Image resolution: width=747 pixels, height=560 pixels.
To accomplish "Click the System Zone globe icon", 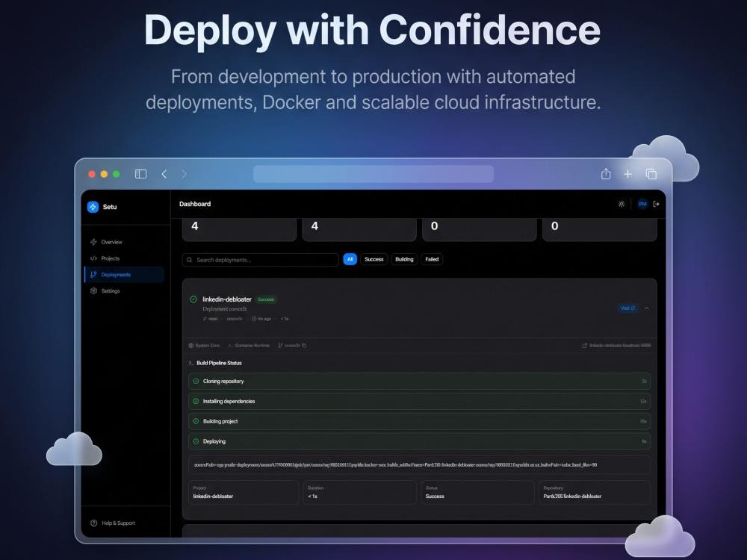I will (x=191, y=345).
